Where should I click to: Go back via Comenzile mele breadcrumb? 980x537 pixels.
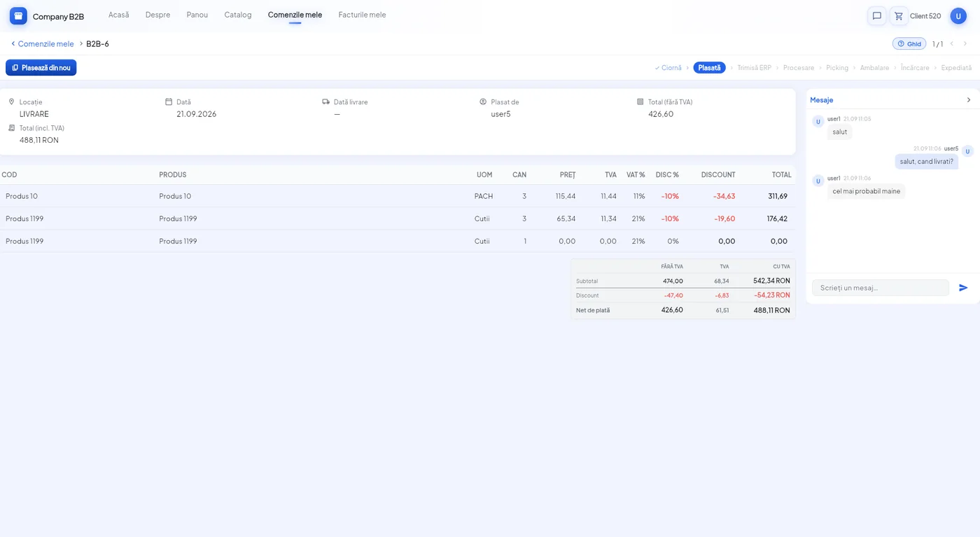coord(42,43)
